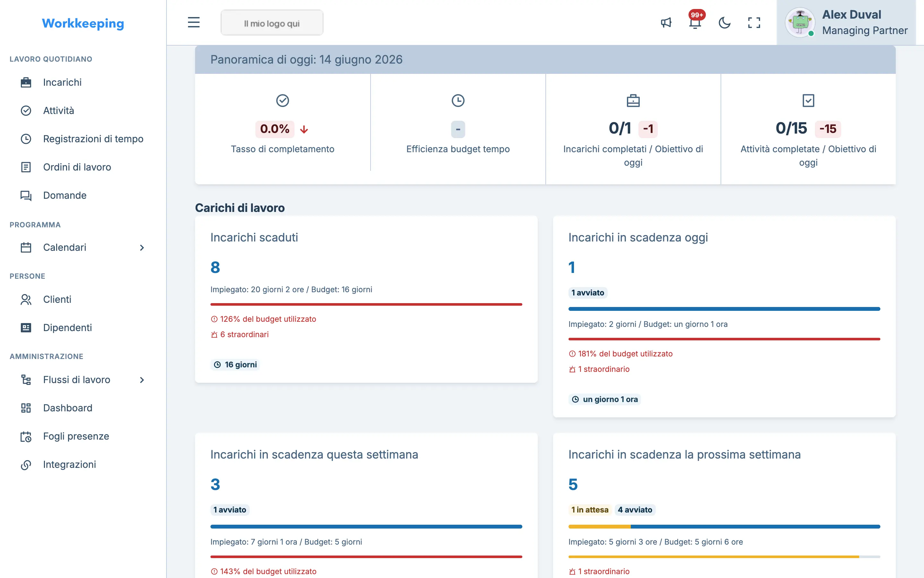Click Registrazioni di tempo clock icon
The width and height of the screenshot is (924, 578).
click(x=26, y=139)
